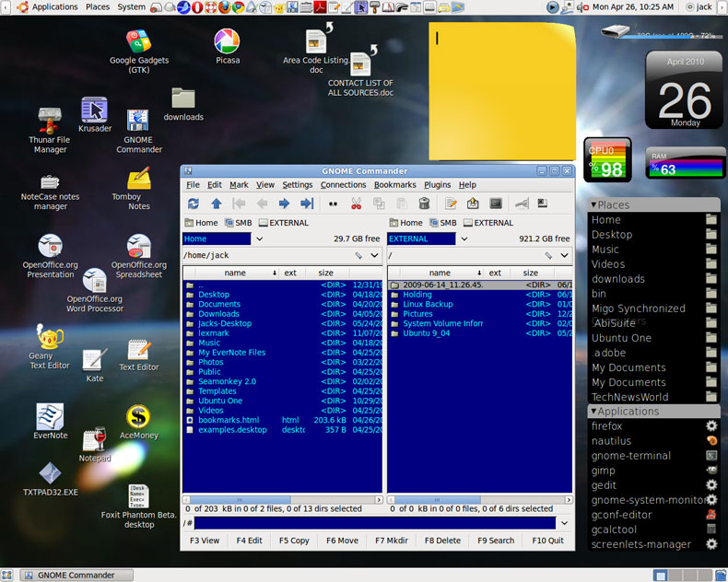This screenshot has height=582, width=728.
Task: Click the trash delete icon in toolbar
Action: (x=424, y=204)
